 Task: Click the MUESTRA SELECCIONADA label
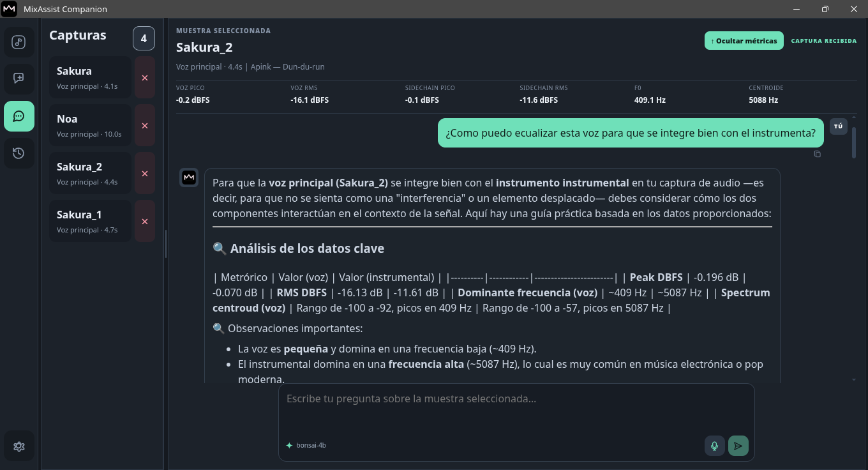[x=223, y=31]
